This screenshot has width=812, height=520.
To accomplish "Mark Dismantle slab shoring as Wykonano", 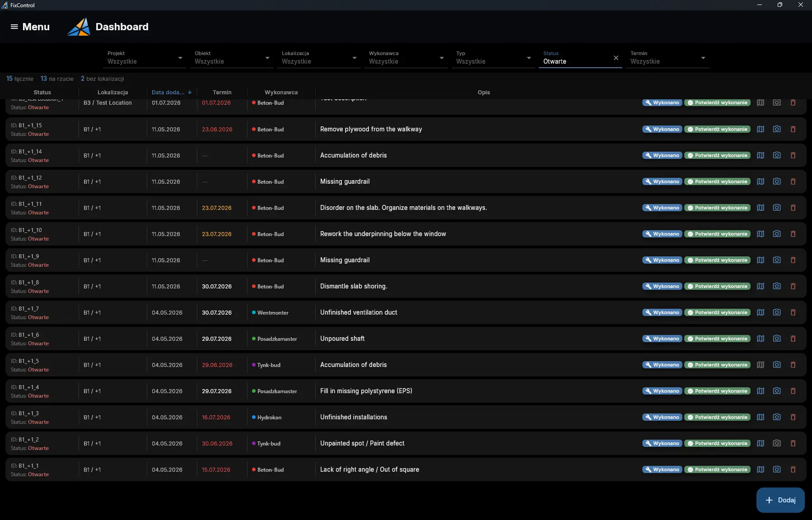I will [x=662, y=286].
